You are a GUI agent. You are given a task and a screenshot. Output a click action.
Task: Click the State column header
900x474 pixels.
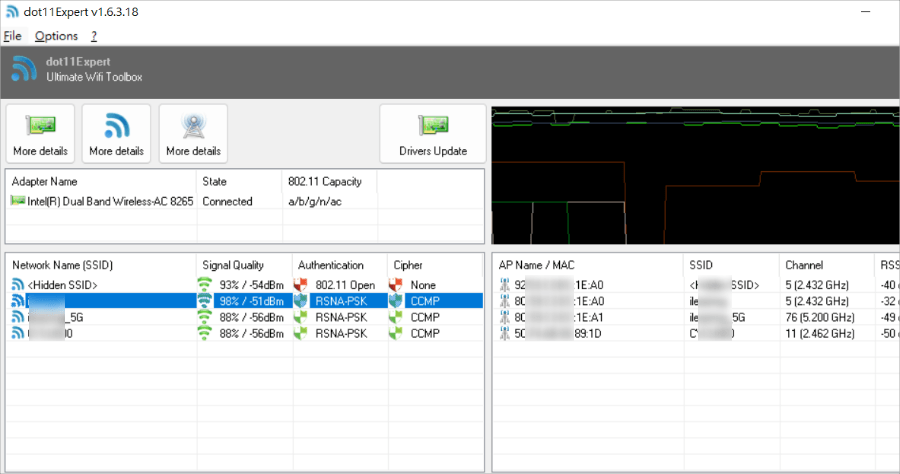click(x=240, y=181)
